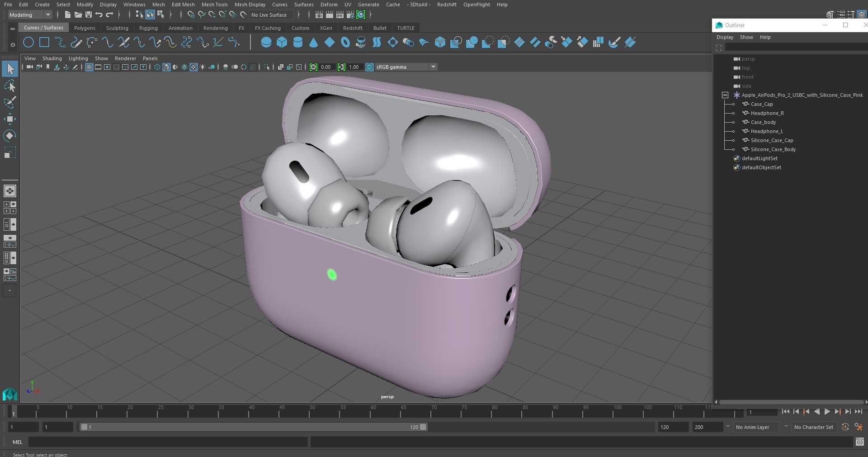Activate the Move tool in the toolbox
The image size is (868, 457).
point(10,119)
